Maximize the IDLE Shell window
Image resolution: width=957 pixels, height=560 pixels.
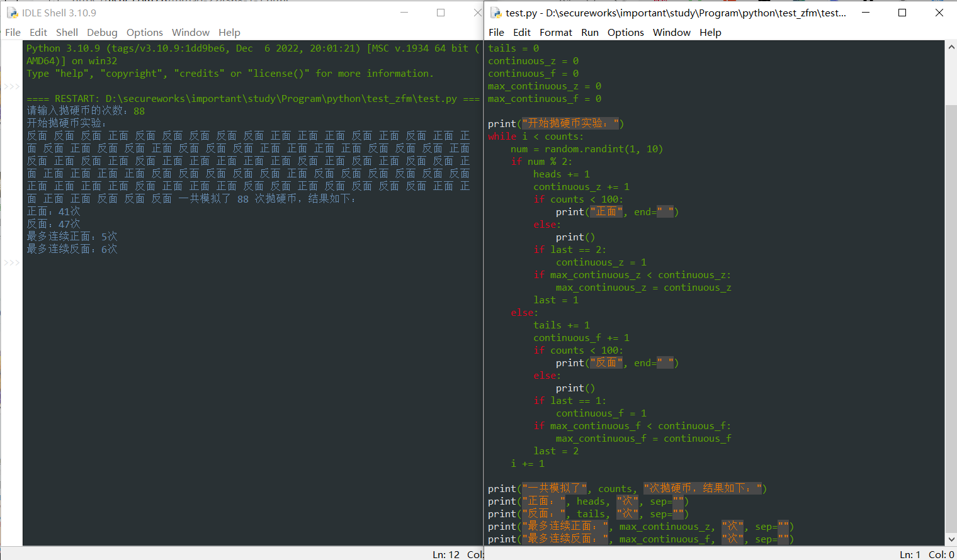441,13
